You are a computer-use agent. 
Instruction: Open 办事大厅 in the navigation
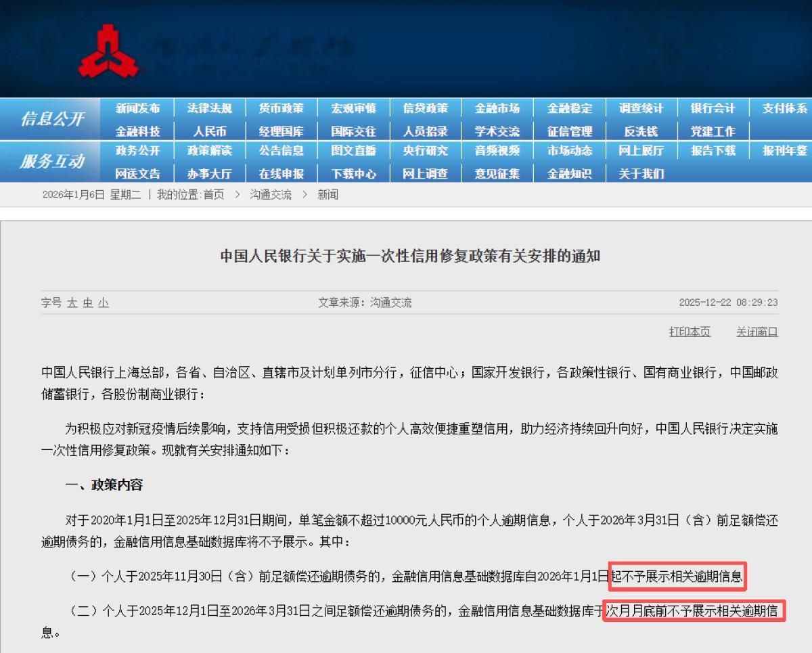point(210,173)
